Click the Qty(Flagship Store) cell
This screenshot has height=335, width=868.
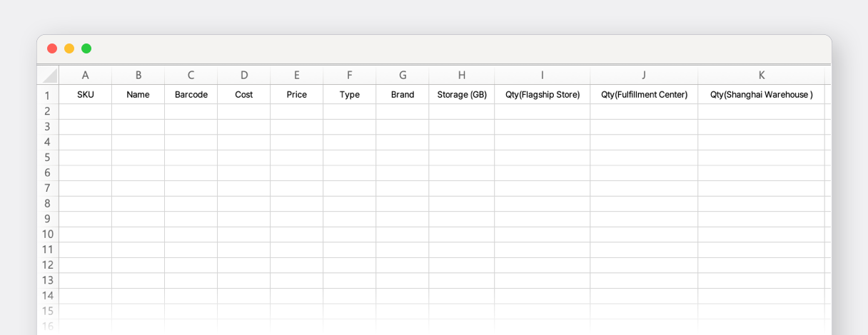tap(542, 95)
